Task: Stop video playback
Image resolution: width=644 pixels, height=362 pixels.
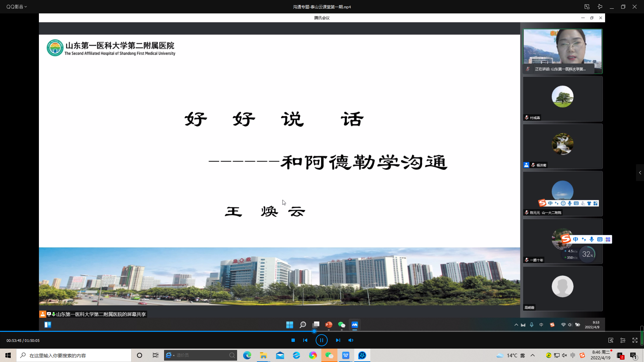Action: pos(293,340)
